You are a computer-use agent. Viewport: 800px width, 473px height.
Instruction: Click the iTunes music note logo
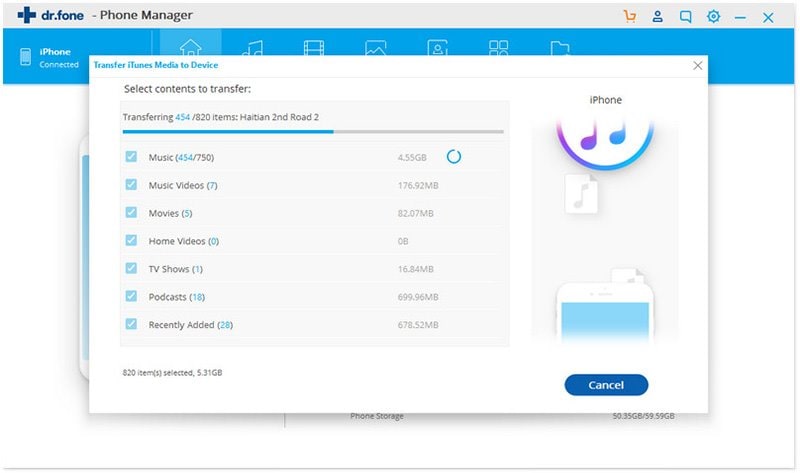pyautogui.click(x=605, y=144)
